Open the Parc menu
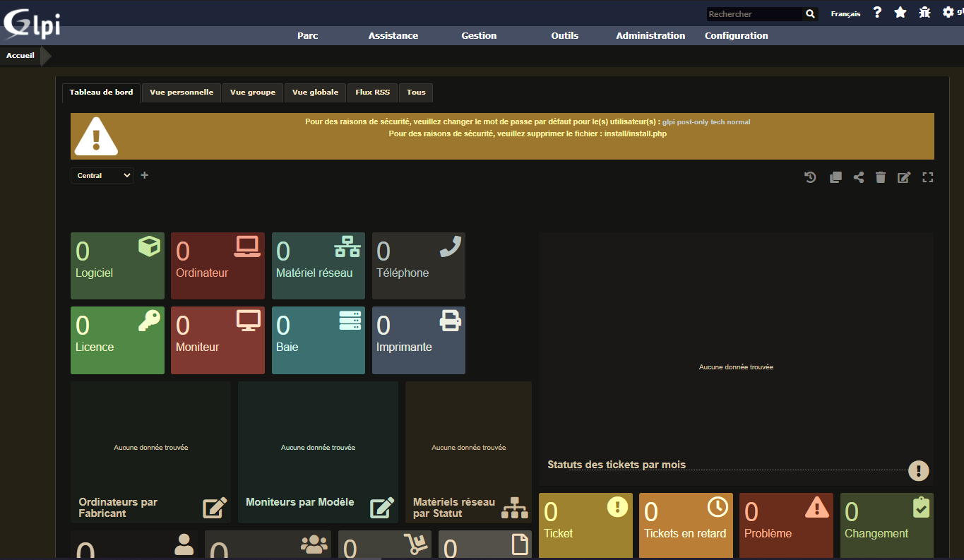Image resolution: width=964 pixels, height=560 pixels. tap(308, 35)
